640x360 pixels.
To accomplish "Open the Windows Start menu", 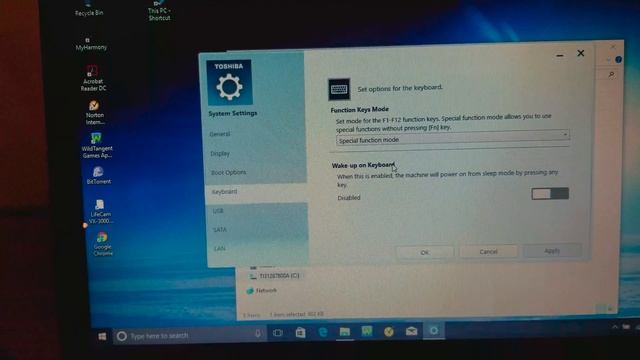I will point(102,336).
